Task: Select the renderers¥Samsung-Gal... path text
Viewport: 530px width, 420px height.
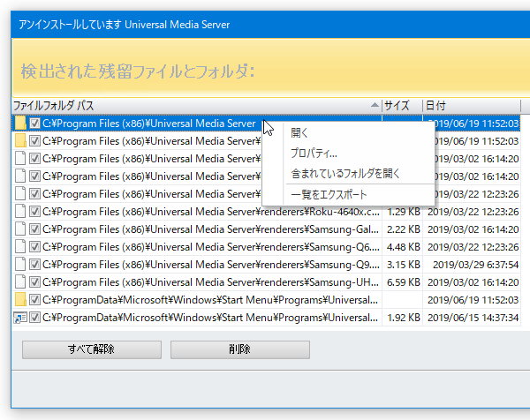Action: (x=211, y=229)
